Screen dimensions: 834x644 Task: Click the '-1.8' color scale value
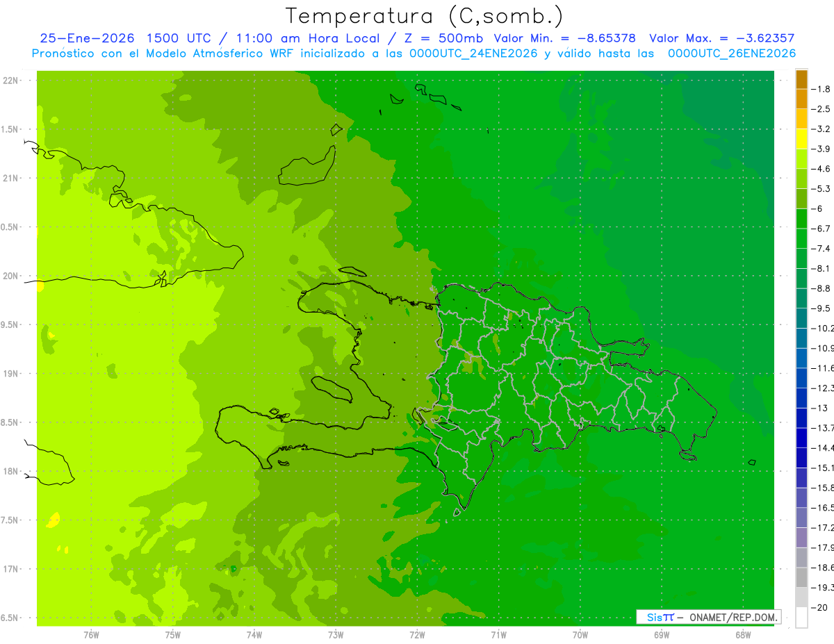click(x=821, y=89)
